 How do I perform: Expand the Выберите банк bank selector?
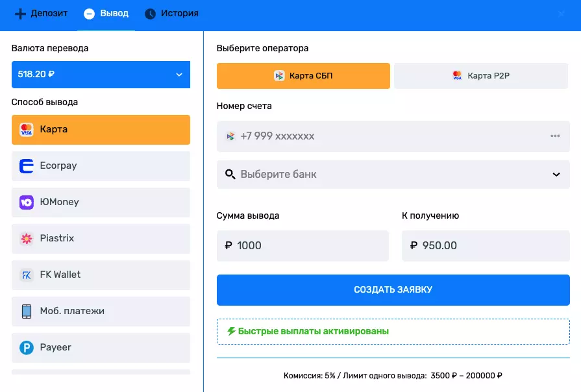point(393,174)
